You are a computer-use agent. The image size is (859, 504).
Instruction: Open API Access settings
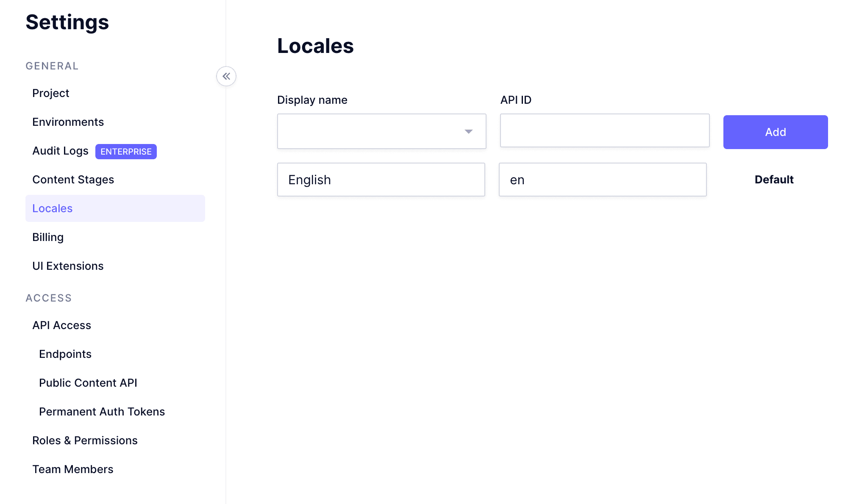[x=61, y=325]
